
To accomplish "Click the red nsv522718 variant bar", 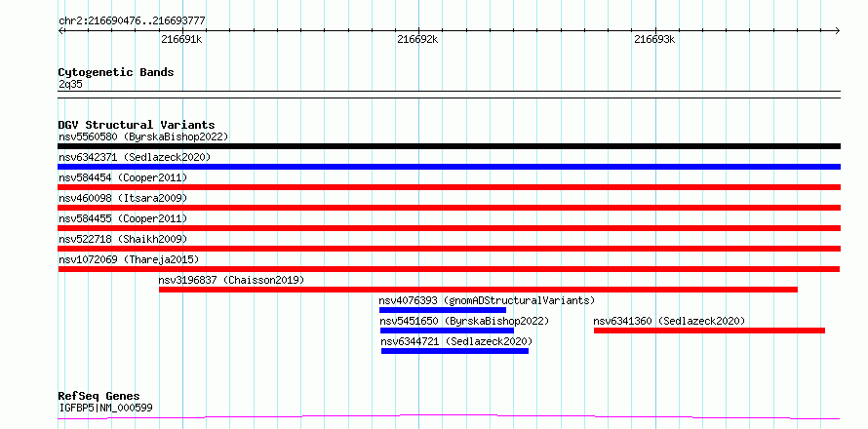I will coord(449,249).
